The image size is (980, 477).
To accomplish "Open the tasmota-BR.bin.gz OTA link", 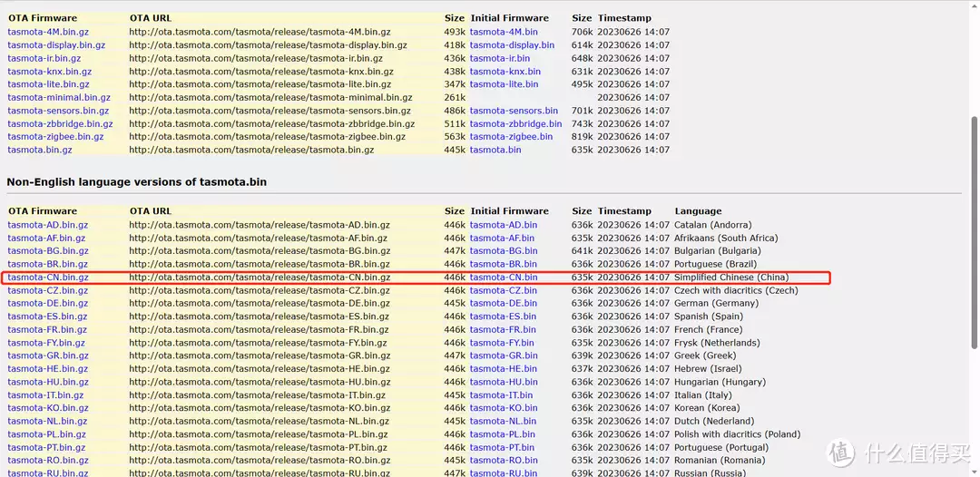I will 47,264.
